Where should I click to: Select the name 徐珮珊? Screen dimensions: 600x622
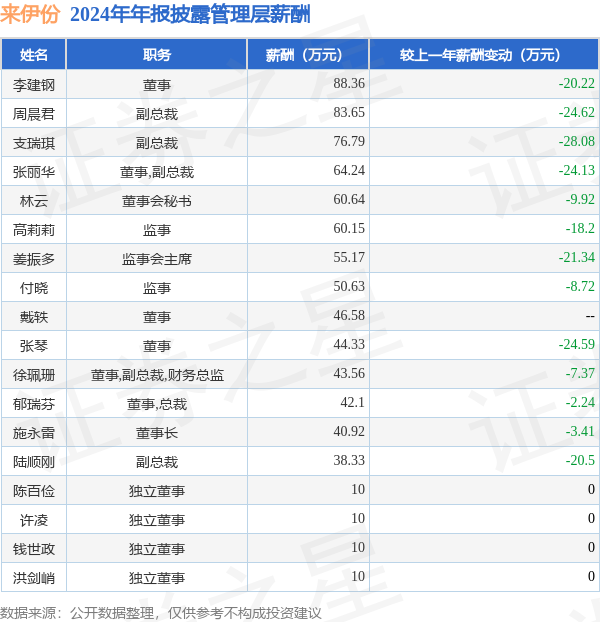click(x=34, y=375)
